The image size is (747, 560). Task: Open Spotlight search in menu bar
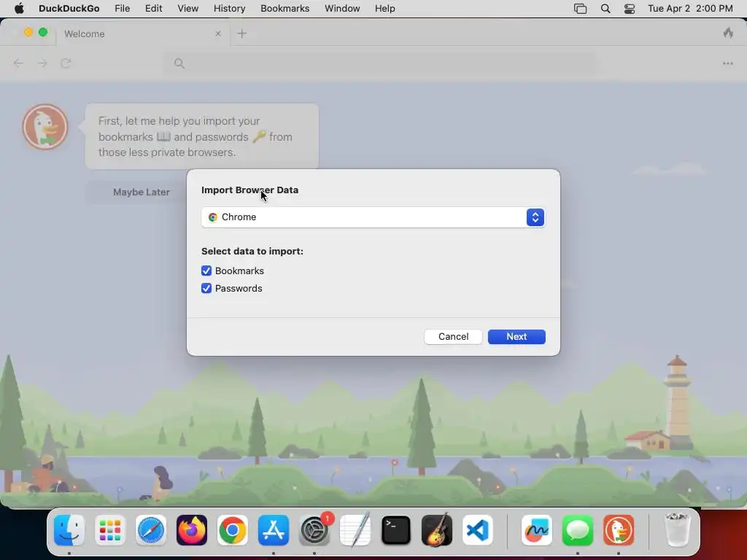click(x=605, y=9)
